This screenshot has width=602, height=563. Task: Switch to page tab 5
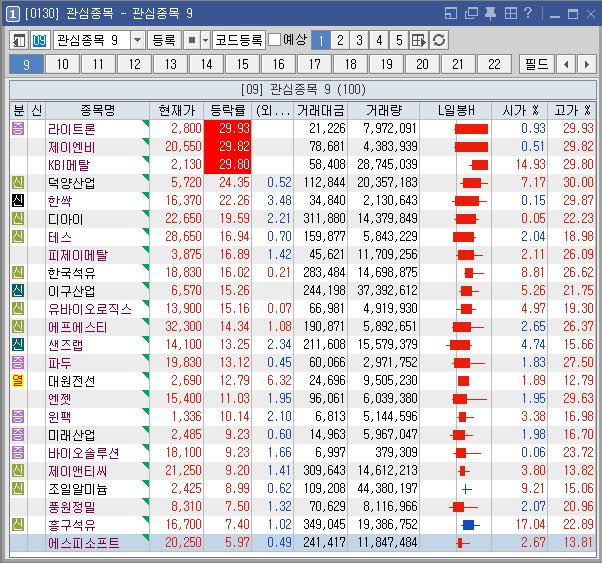[399, 40]
